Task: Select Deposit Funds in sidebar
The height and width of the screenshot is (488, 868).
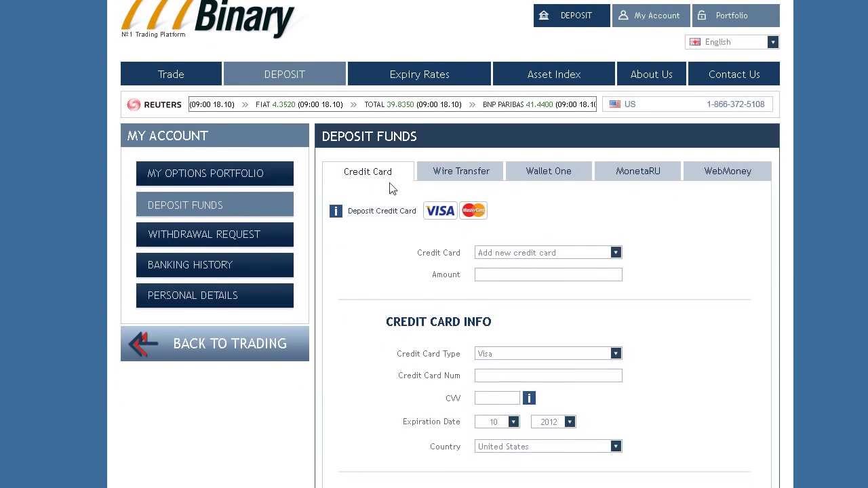Action: point(215,205)
